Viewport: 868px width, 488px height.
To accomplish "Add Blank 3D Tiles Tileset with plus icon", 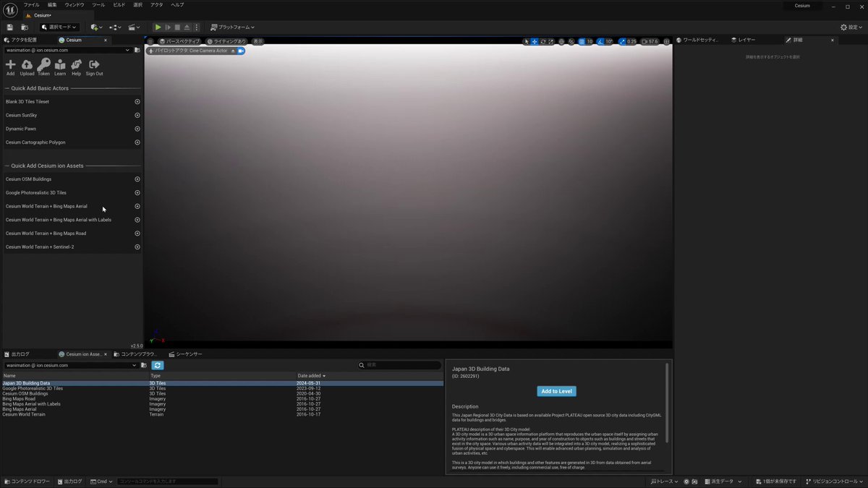I will [137, 102].
